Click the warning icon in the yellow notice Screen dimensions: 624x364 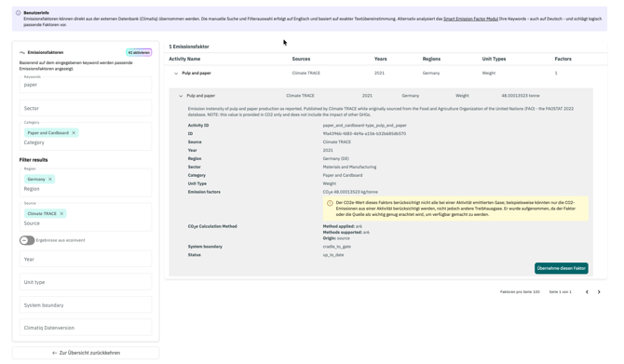click(x=330, y=203)
